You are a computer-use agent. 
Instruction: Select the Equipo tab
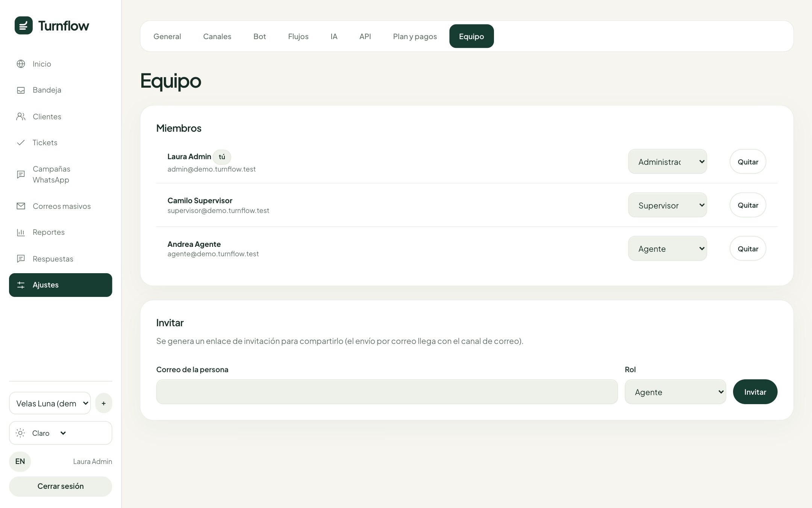471,37
